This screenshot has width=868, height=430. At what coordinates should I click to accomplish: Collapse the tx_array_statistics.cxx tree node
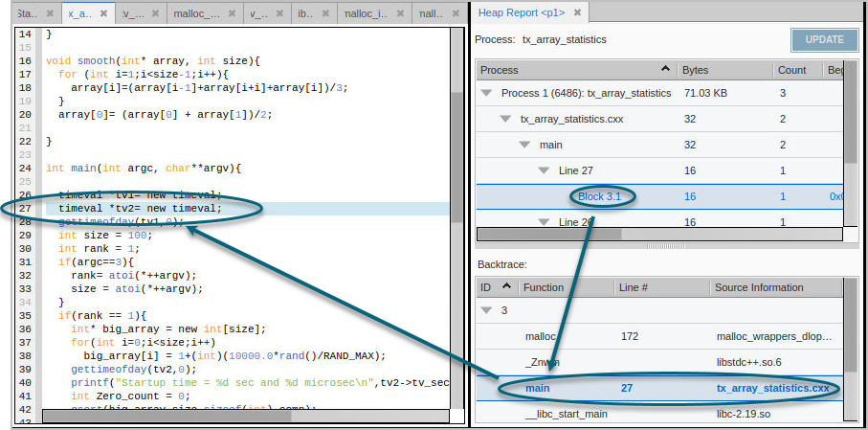tap(505, 119)
